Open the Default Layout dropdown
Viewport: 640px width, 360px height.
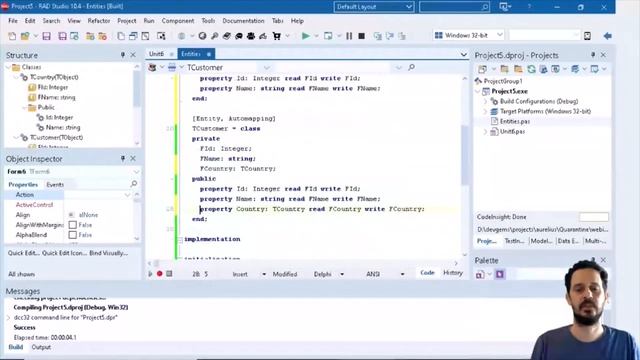click(409, 7)
